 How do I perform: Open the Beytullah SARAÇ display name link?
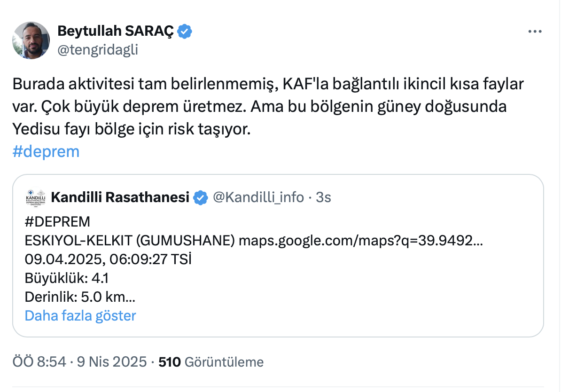115,31
